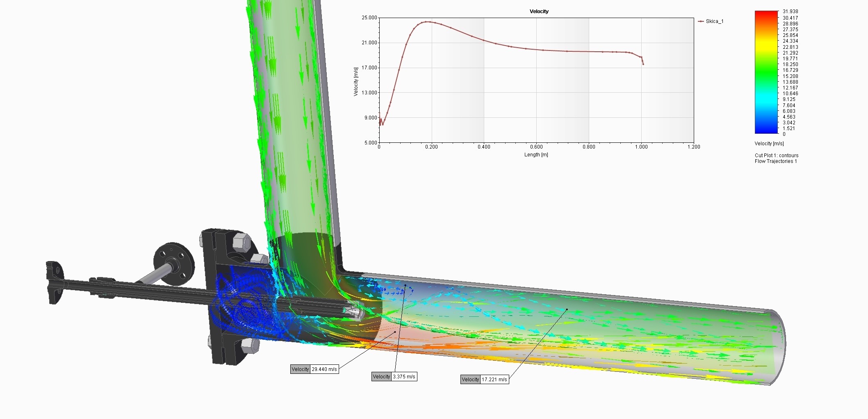Select the top hex bolt on black flange
This screenshot has width=868, height=419.
pyautogui.click(x=241, y=242)
